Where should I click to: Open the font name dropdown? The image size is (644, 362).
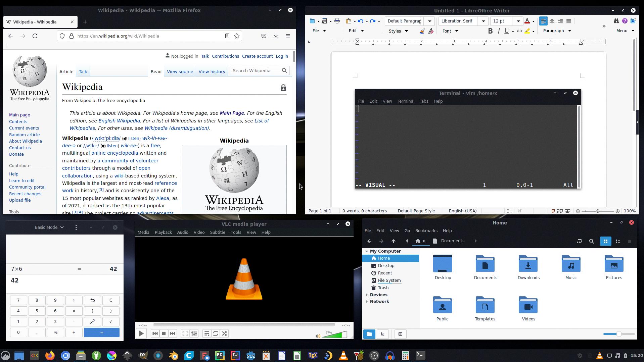click(483, 21)
